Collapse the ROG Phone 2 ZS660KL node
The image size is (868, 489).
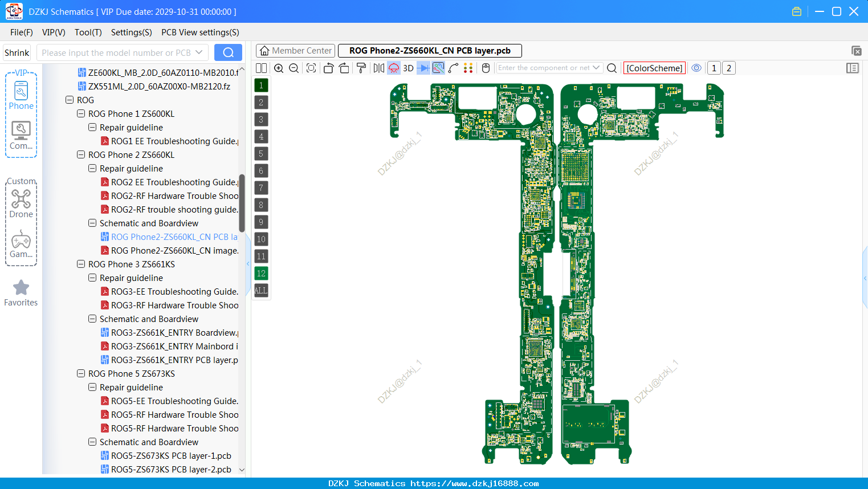81,154
